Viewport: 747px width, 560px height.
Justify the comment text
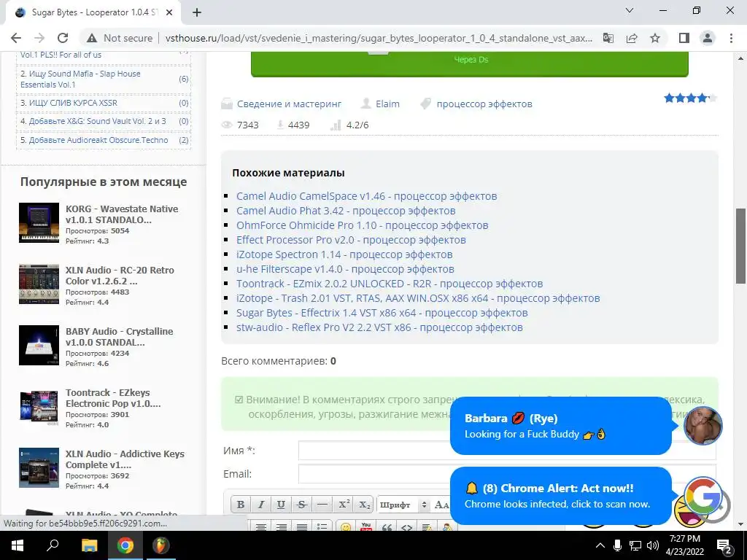[301, 526]
